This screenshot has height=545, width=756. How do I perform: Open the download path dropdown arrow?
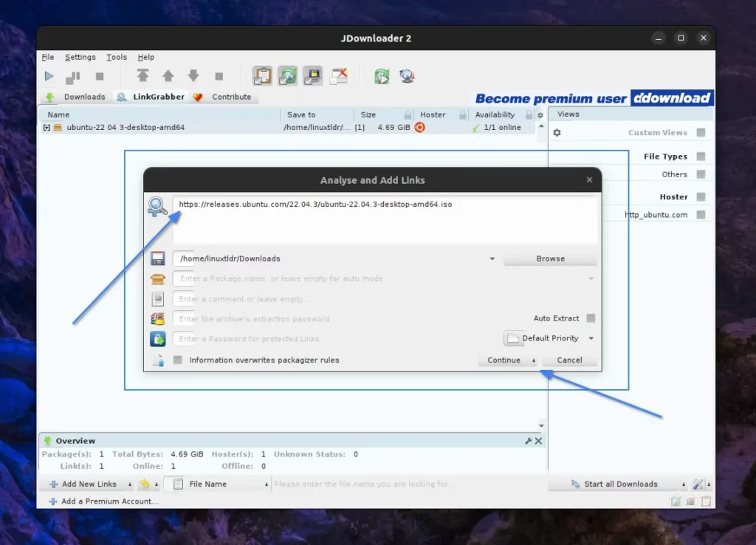pos(492,258)
